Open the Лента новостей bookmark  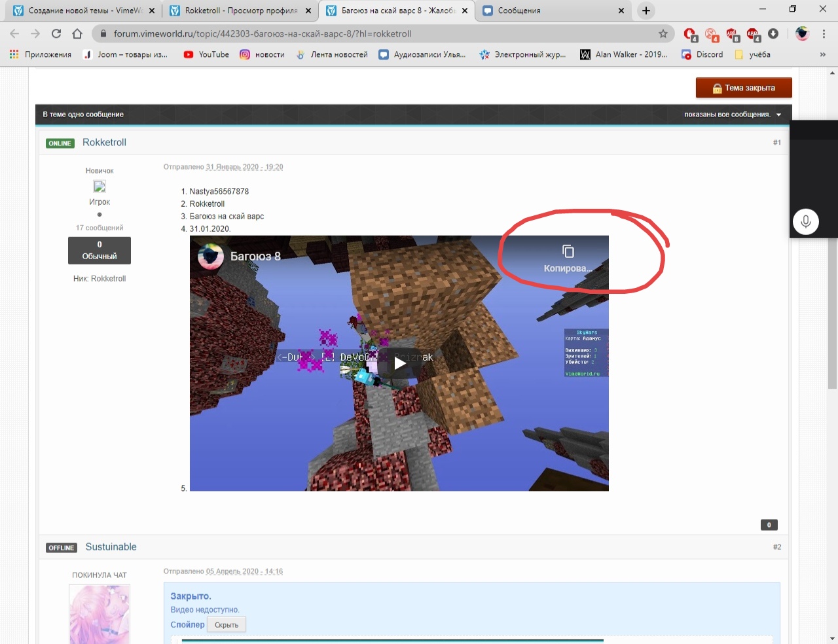click(331, 54)
